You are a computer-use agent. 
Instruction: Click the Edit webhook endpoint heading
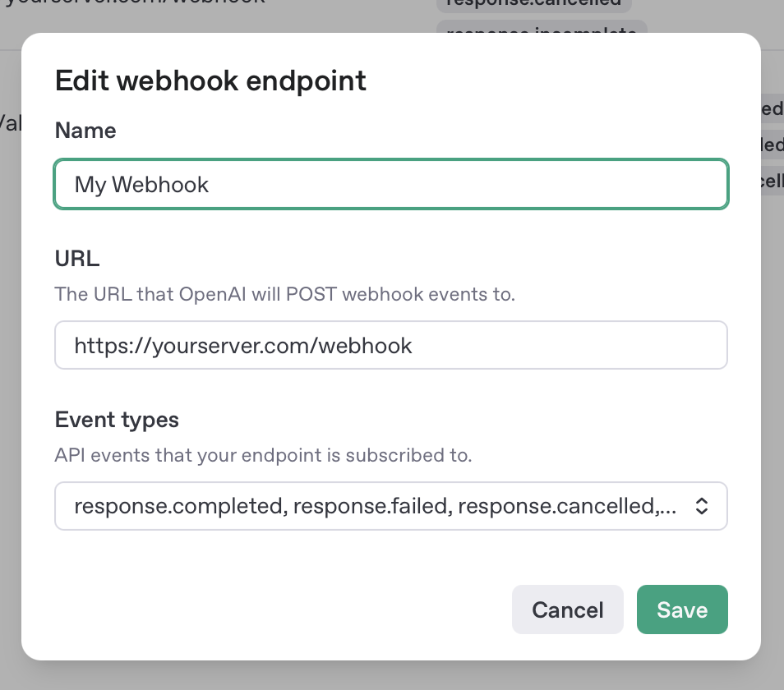[210, 80]
